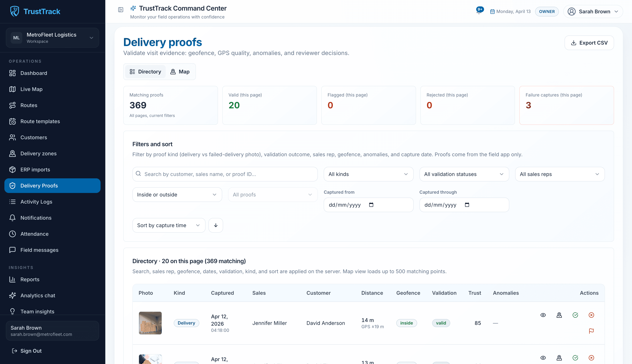
Task: Click the Reports bar chart icon
Action: tap(12, 279)
